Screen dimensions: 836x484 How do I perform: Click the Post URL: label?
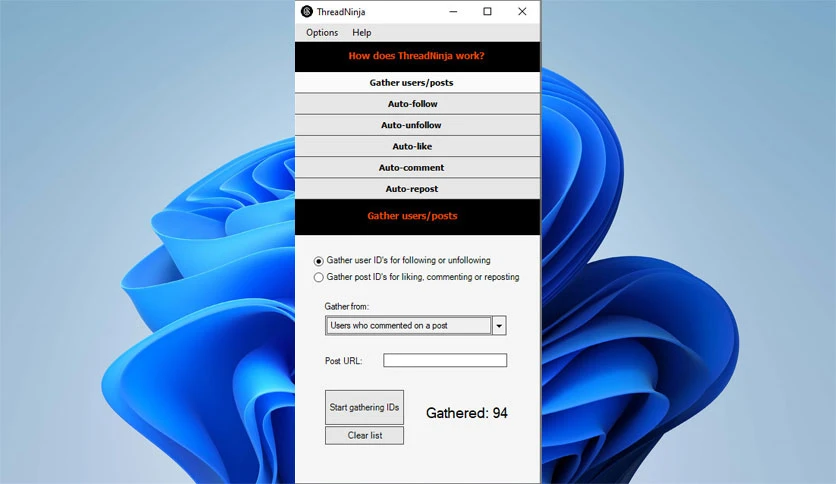click(343, 361)
